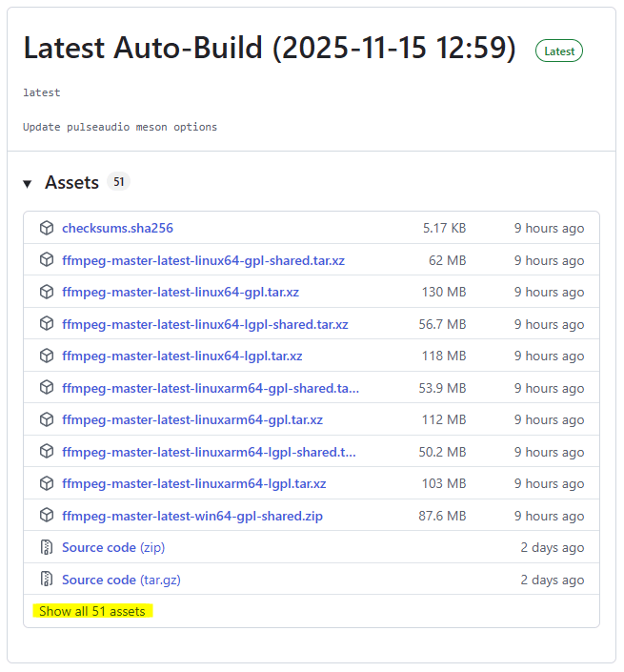Show all 51 assets
The width and height of the screenshot is (624, 672).
(92, 611)
